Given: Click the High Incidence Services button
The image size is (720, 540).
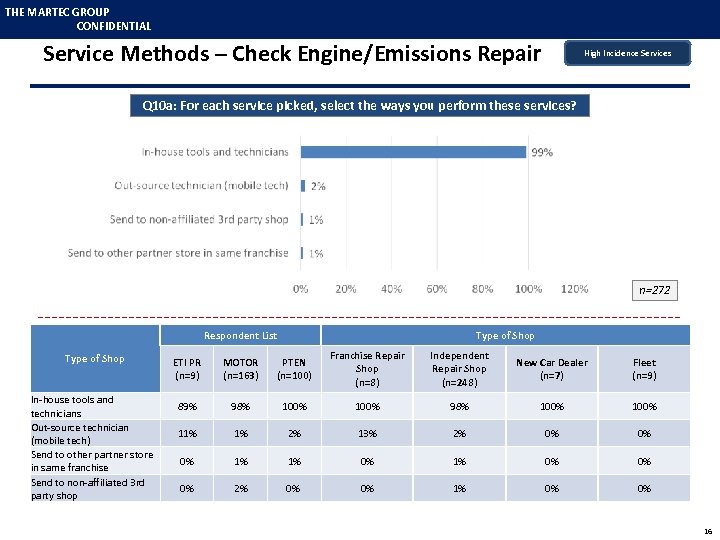Looking at the screenshot, I should pyautogui.click(x=627, y=53).
